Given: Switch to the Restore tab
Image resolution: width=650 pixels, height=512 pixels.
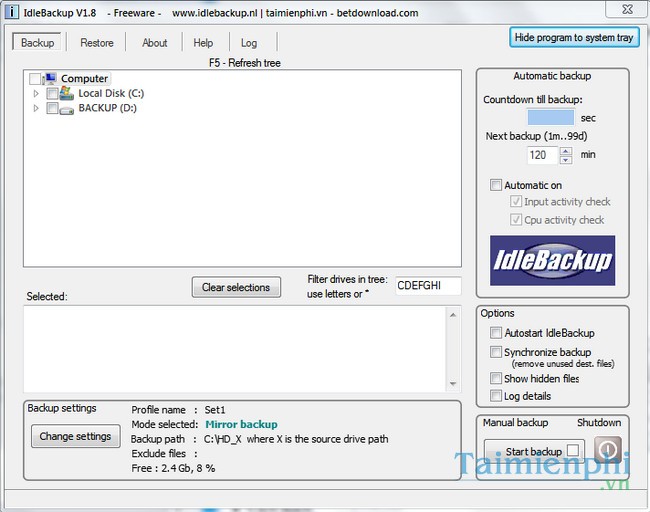Looking at the screenshot, I should [x=97, y=43].
